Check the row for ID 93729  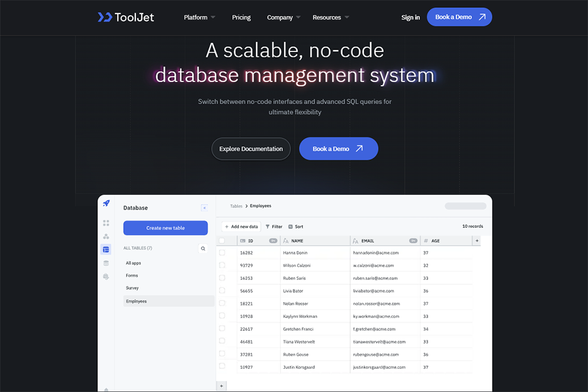222,265
